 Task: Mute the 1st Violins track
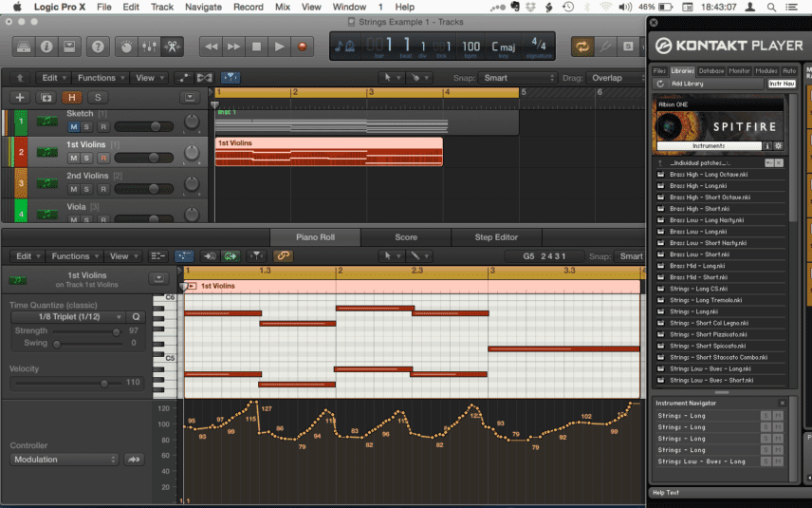pos(74,159)
